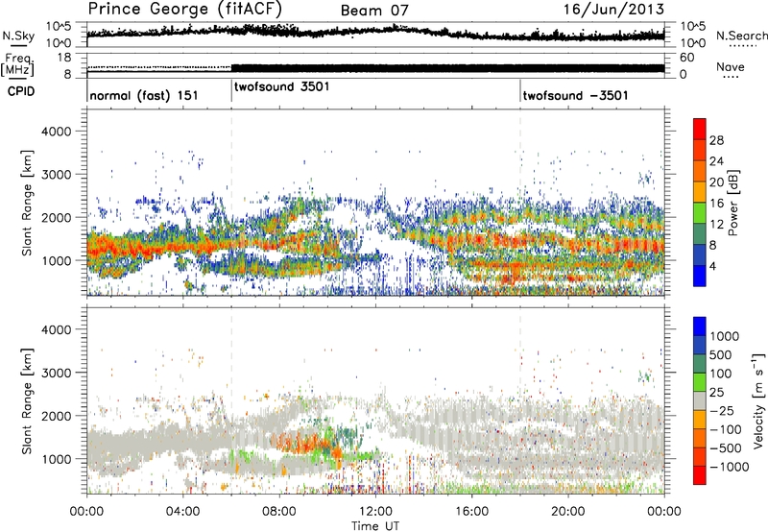The height and width of the screenshot is (532, 768).
Task: Click the 'N.Sky' legend label
Action: coord(18,36)
